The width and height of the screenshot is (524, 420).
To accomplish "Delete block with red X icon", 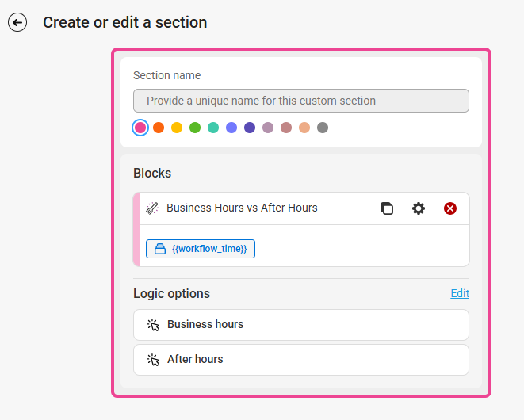I will pyautogui.click(x=450, y=208).
